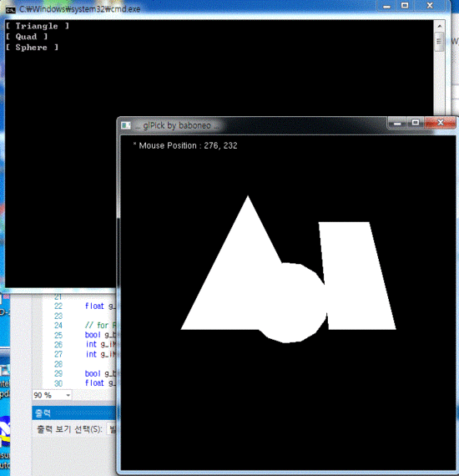This screenshot has width=459, height=476.
Task: Click the 출력 output panel header
Action: point(74,413)
